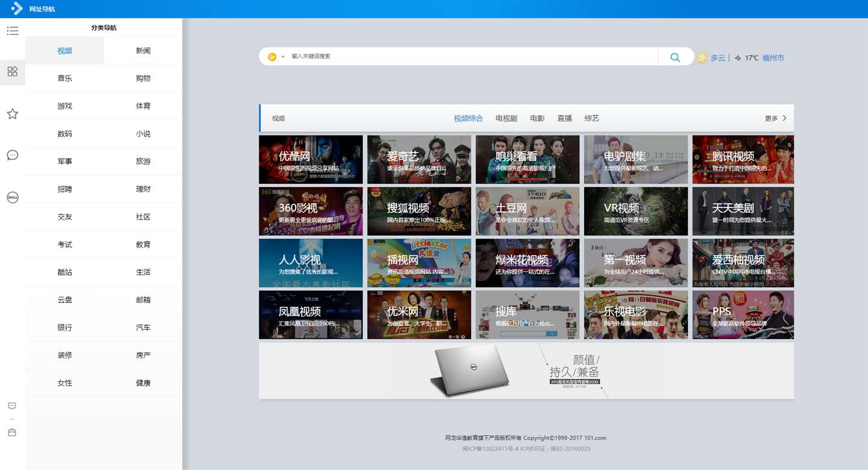This screenshot has height=470, width=868.
Task: Switch to 电影 tab
Action: point(537,118)
